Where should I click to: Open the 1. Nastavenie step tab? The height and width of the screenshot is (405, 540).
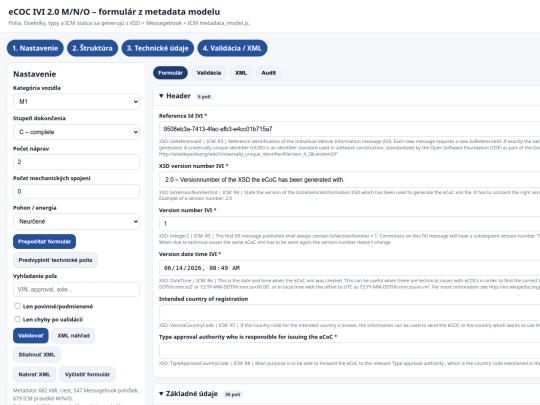35,48
